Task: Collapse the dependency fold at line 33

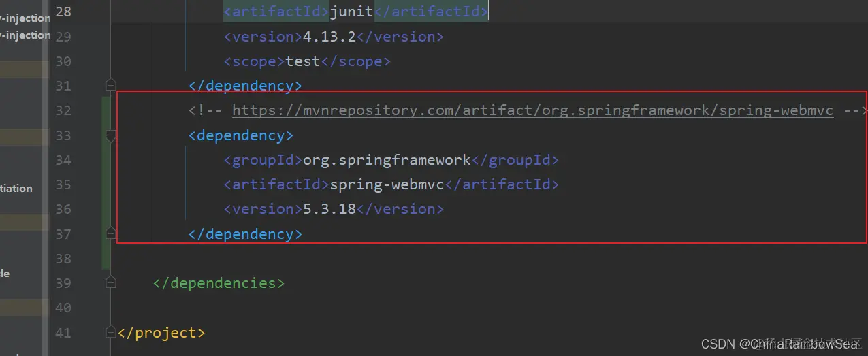Action: pos(111,135)
